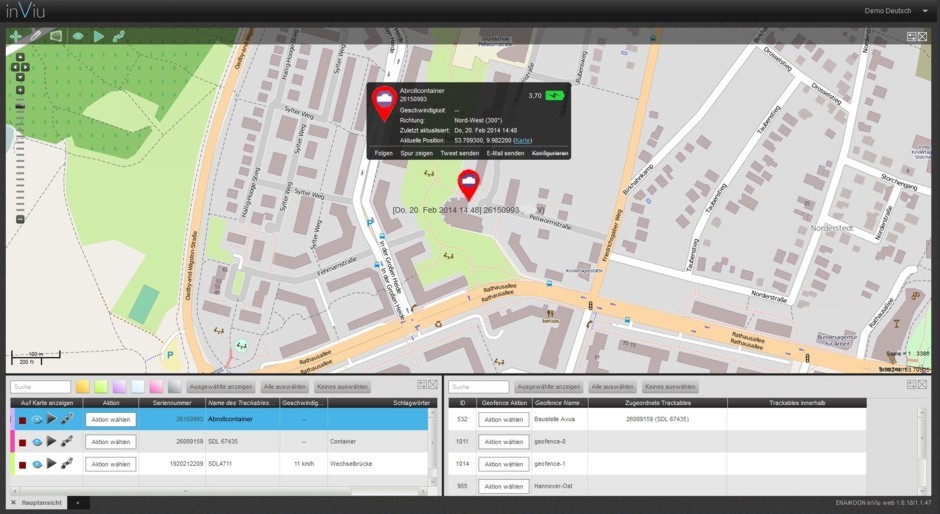
Task: Click Alle auswählen in trackables panel
Action: tap(285, 387)
